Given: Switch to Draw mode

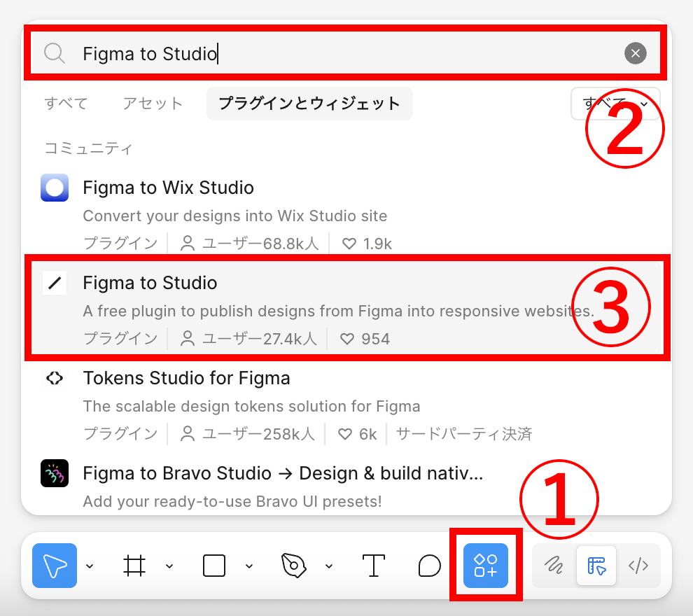Looking at the screenshot, I should [554, 566].
